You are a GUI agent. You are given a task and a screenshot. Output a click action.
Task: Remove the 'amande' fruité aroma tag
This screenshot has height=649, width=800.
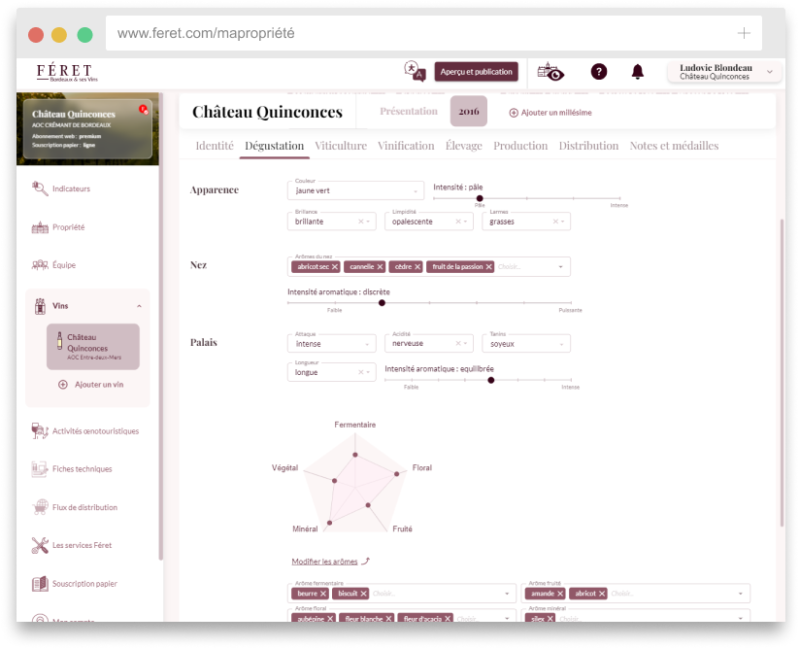[x=560, y=593]
